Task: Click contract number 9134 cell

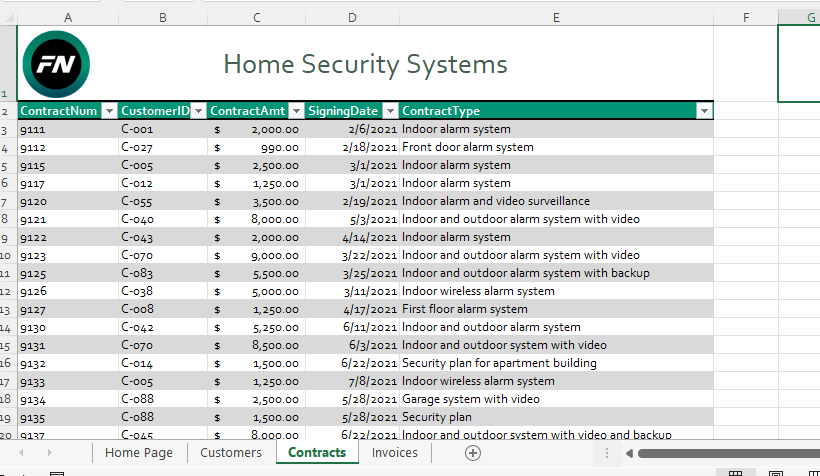Action: (68, 400)
